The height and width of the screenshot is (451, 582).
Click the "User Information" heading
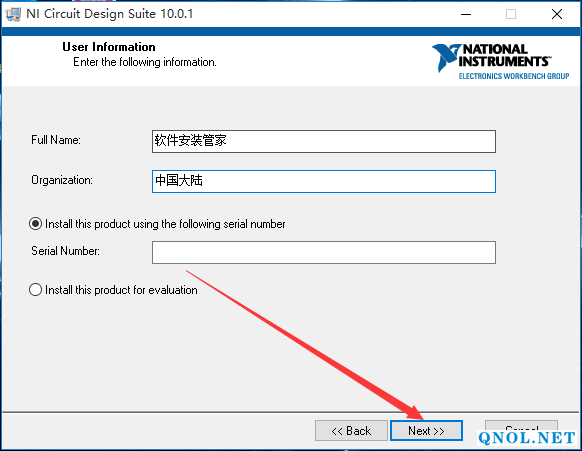pyautogui.click(x=109, y=47)
